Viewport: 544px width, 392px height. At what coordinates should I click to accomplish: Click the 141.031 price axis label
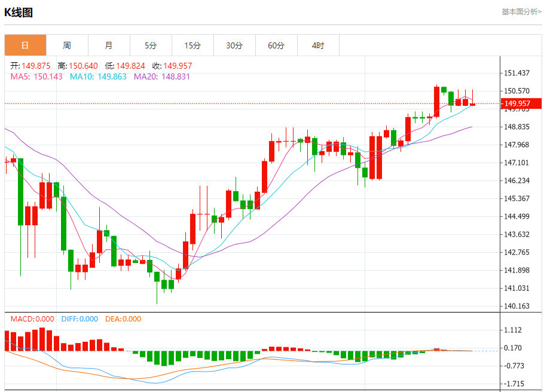[x=517, y=288]
